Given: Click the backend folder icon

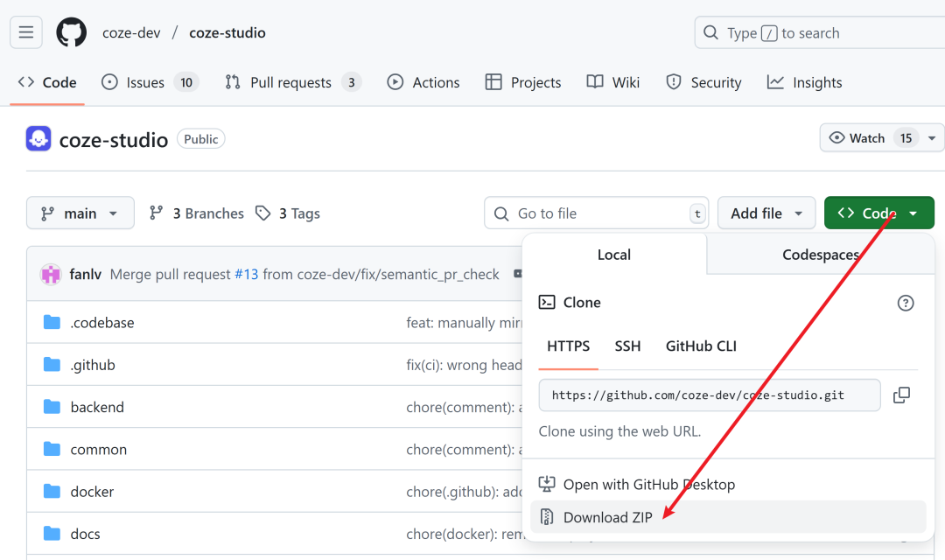Looking at the screenshot, I should coord(52,407).
